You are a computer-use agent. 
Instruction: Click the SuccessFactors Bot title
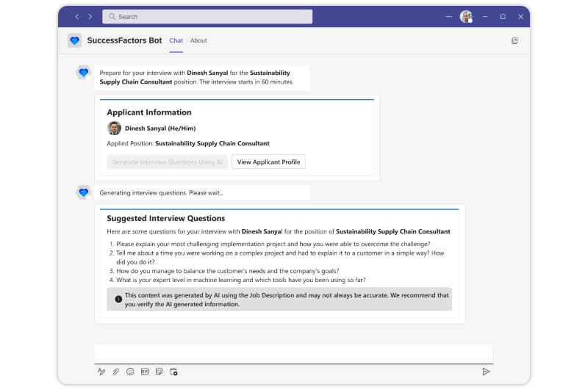[124, 40]
